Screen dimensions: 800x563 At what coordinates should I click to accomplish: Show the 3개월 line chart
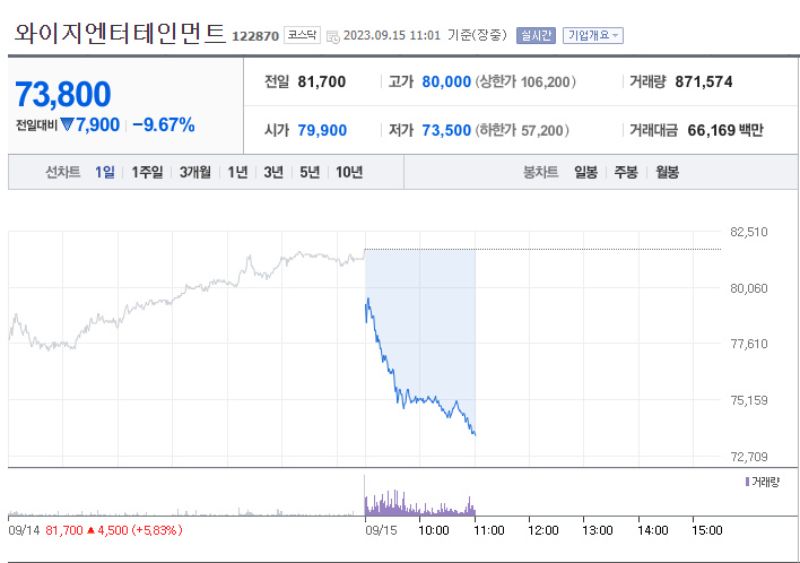point(195,172)
